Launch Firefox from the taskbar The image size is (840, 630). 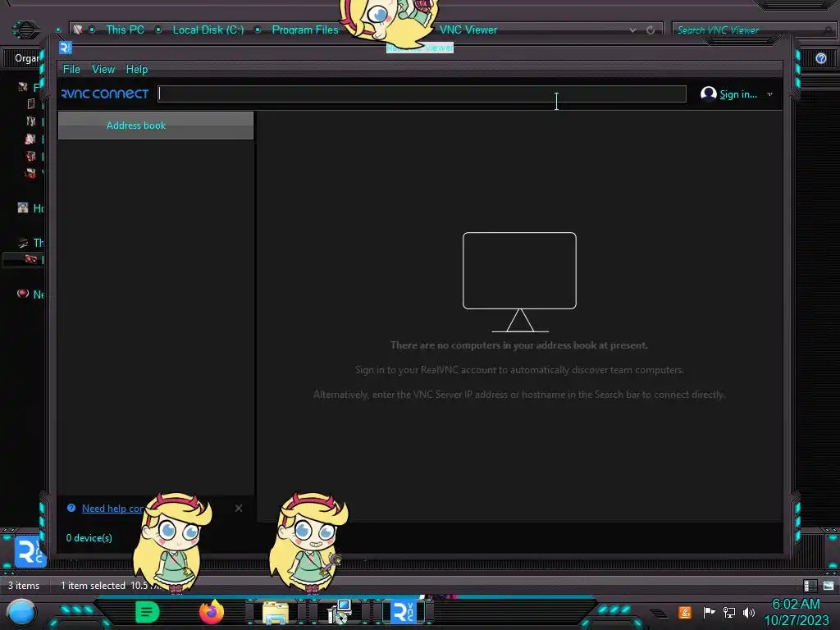tap(212, 612)
